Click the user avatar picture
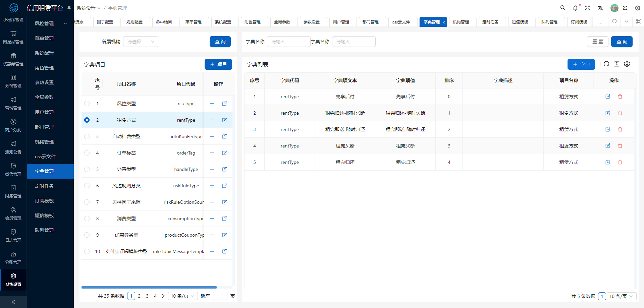 click(614, 8)
